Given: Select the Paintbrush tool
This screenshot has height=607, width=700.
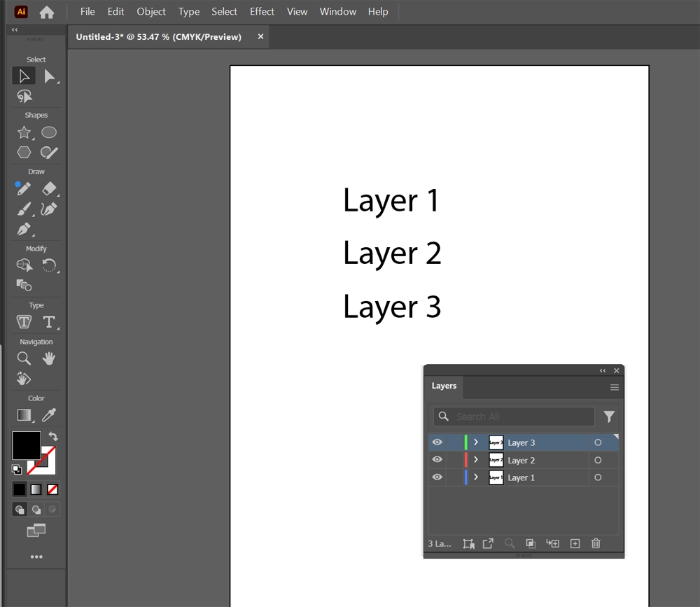Looking at the screenshot, I should tap(24, 209).
